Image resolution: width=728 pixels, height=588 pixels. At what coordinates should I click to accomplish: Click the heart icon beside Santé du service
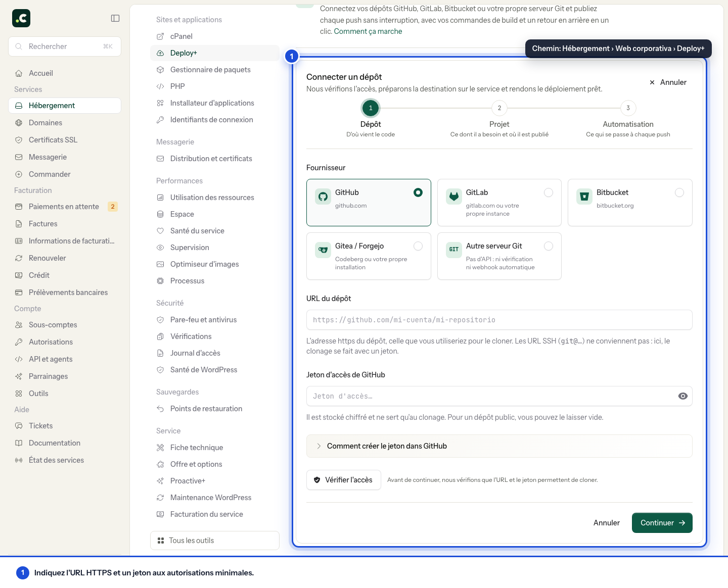coord(160,231)
